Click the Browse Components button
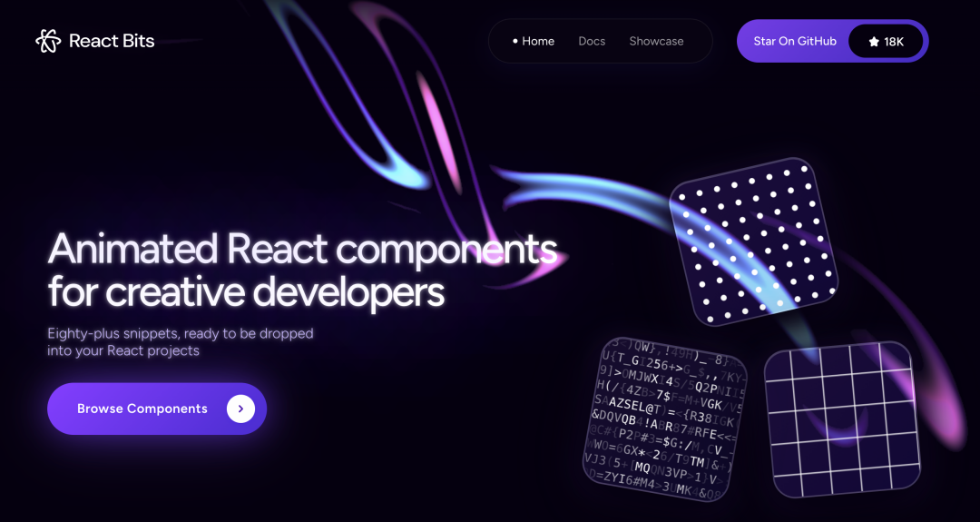 click(x=157, y=409)
